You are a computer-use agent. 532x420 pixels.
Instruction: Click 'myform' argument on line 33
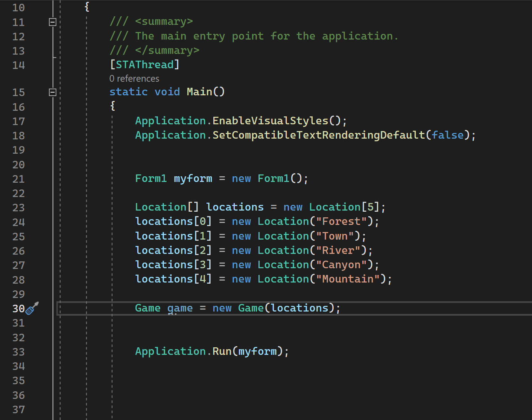[257, 351]
